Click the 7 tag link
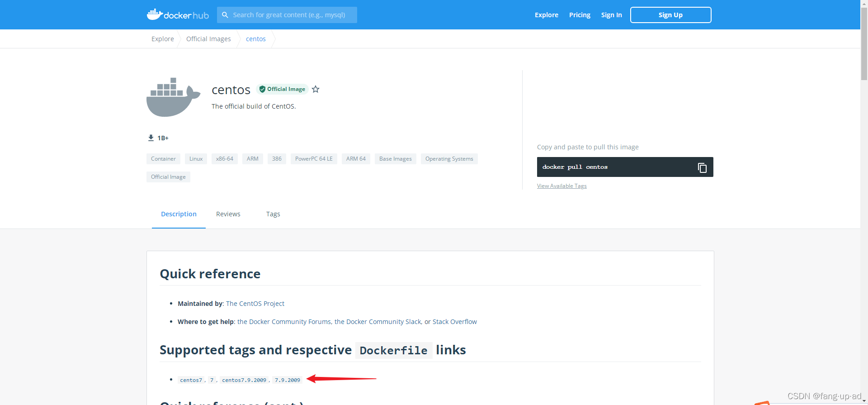Viewport: 868px width, 405px height. coord(212,380)
